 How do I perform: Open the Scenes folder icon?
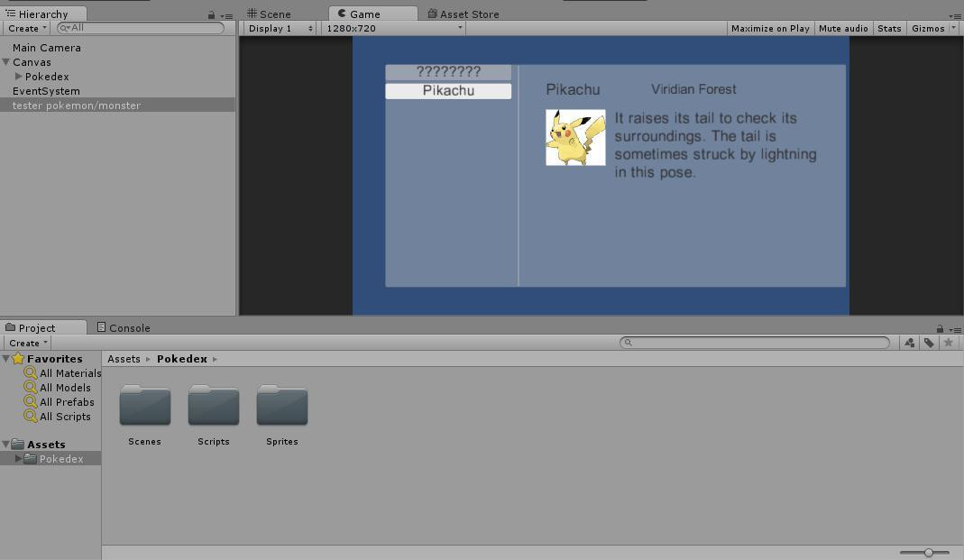[145, 406]
